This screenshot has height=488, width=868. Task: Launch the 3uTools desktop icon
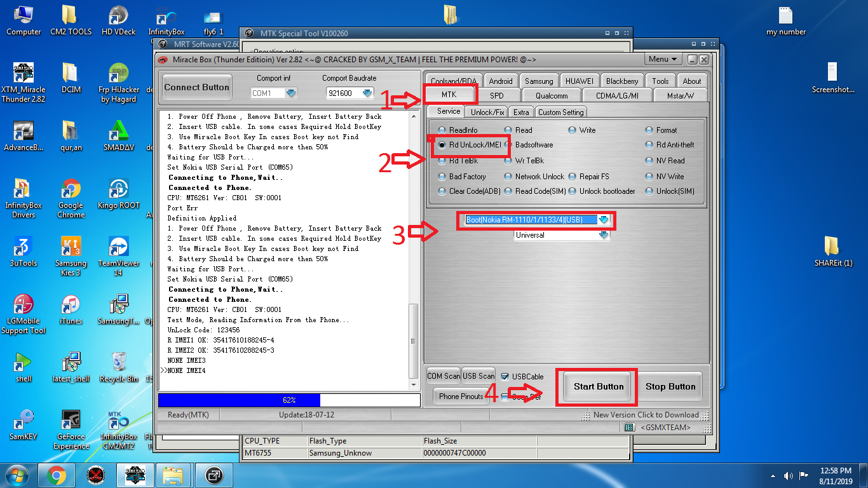pos(24,252)
